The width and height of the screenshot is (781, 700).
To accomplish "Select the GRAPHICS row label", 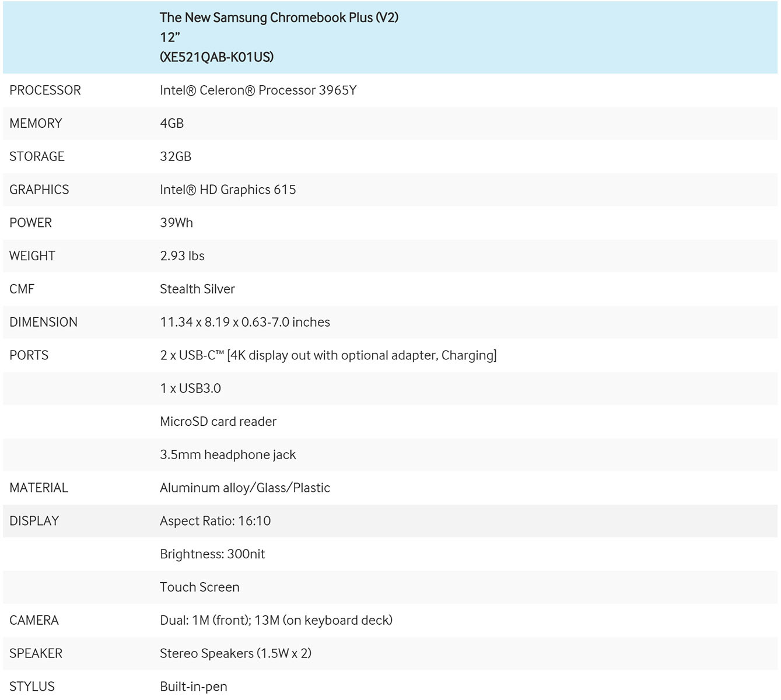I will click(39, 190).
